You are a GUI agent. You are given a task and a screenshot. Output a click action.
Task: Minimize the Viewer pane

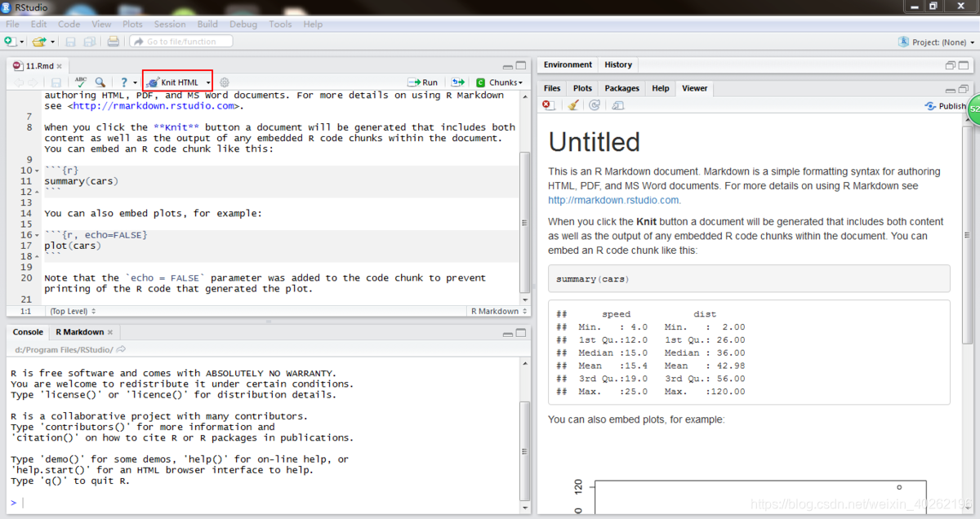pos(951,89)
